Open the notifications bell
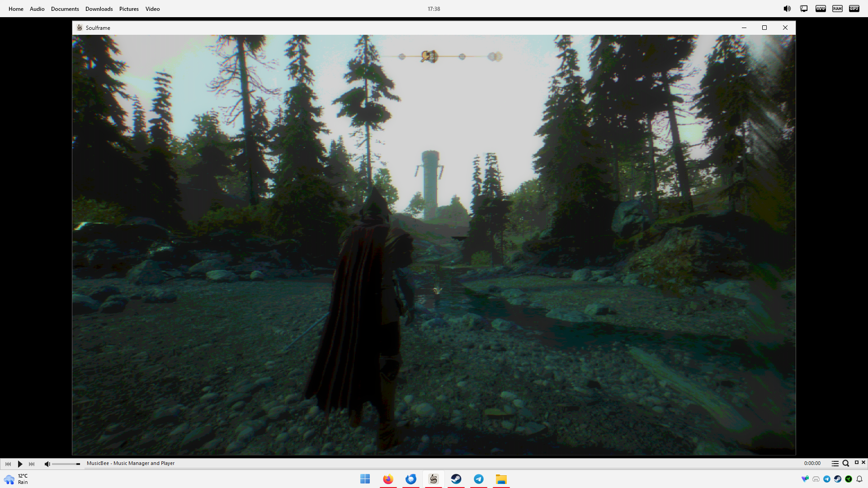This screenshot has height=488, width=868. point(859,479)
